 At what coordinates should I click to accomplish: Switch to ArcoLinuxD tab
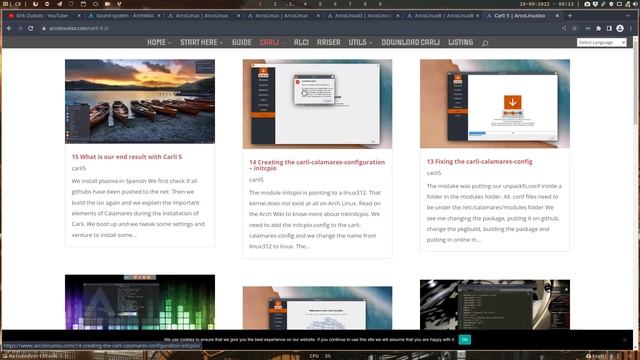coord(362,16)
